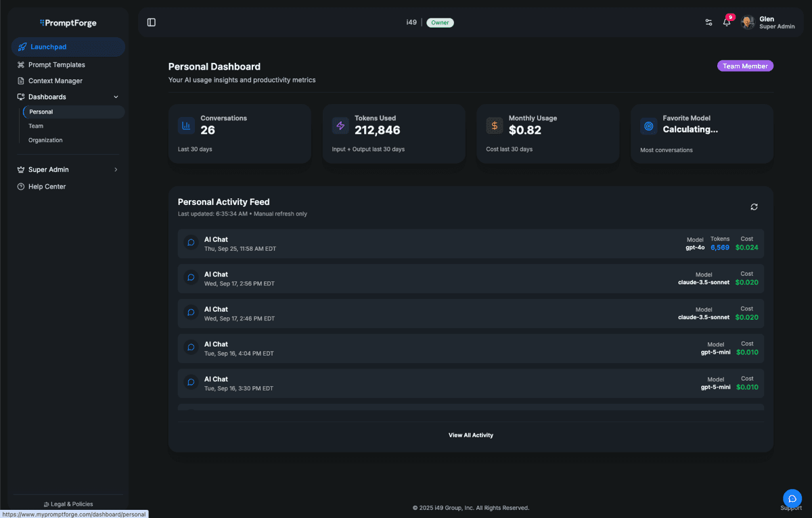Viewport: 812px width, 518px height.
Task: Open the Support chat bubble
Action: tap(792, 498)
